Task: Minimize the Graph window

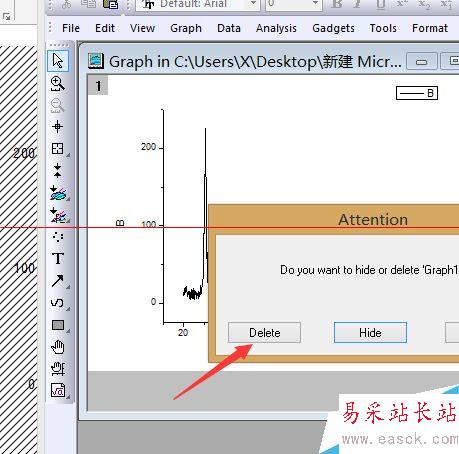Action: 422,61
